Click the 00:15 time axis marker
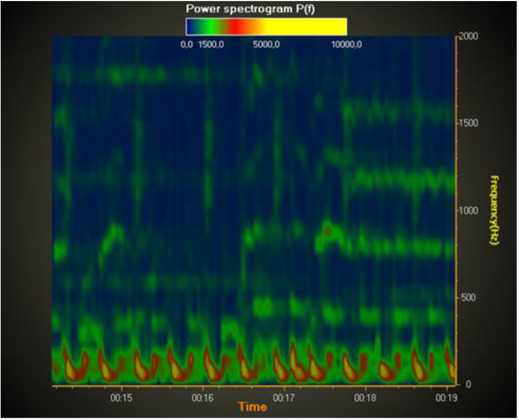The width and height of the screenshot is (519, 420). click(121, 398)
